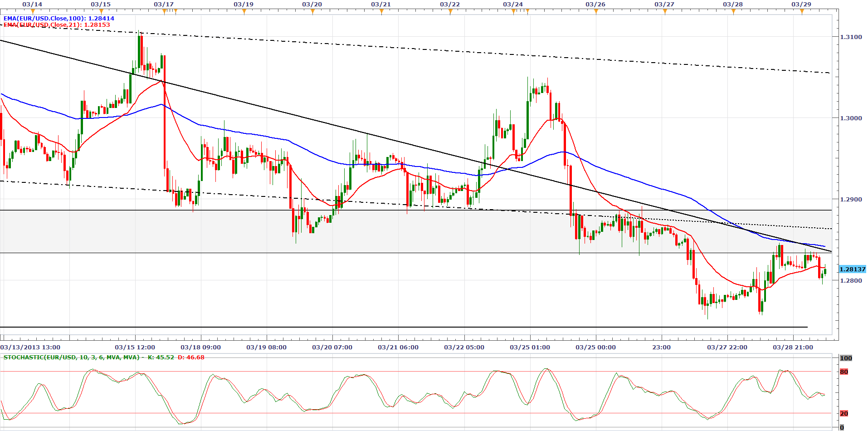The image size is (868, 431).
Task: Select the orange triangle marker below 03/15
Action: coord(101,11)
